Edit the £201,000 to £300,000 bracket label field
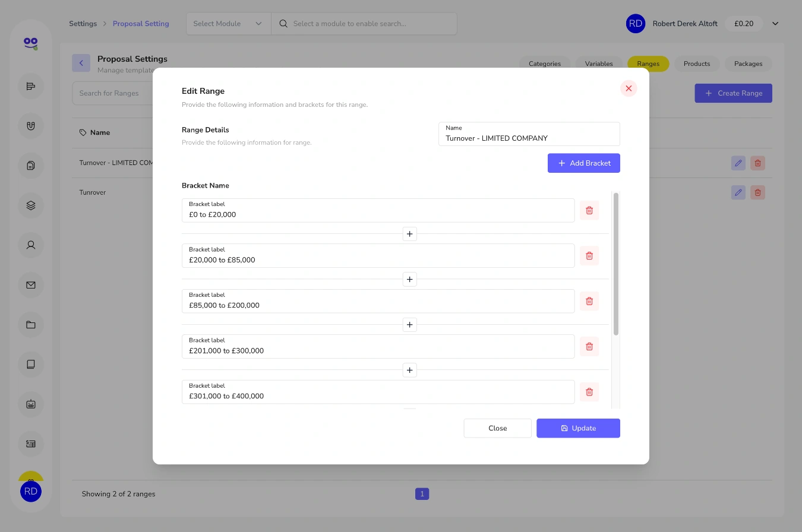 coord(378,346)
